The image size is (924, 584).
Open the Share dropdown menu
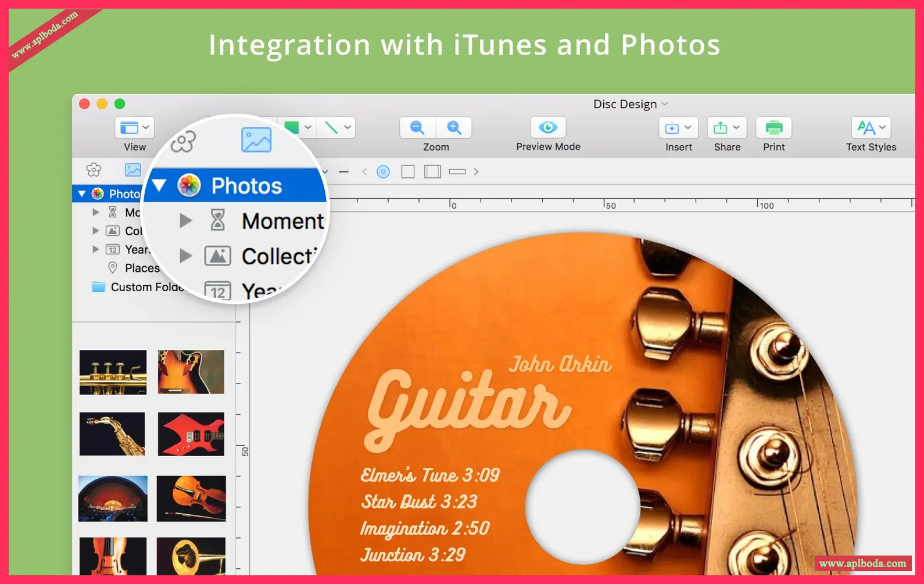(727, 127)
